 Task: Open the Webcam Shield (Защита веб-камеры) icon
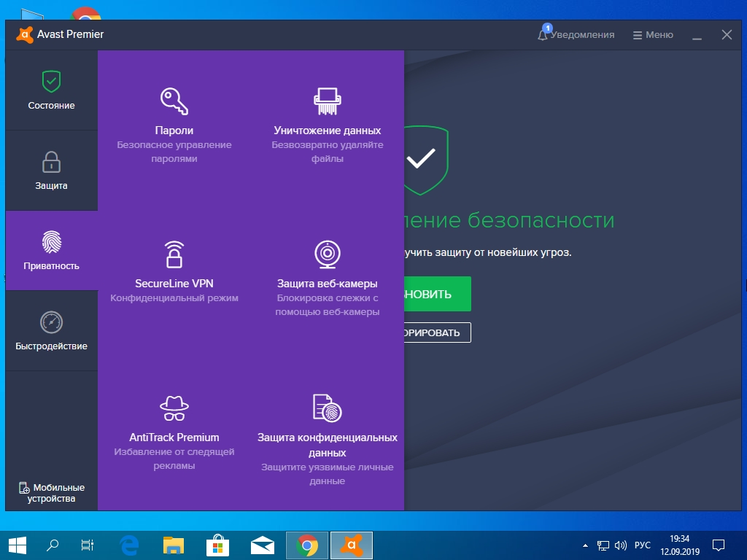[328, 254]
